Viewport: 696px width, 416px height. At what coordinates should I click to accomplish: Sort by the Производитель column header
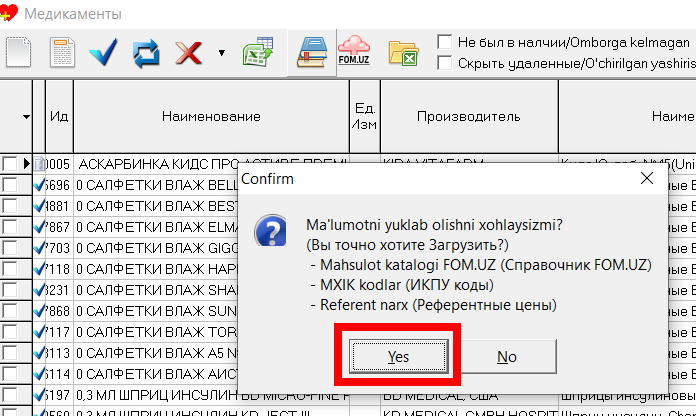469,116
